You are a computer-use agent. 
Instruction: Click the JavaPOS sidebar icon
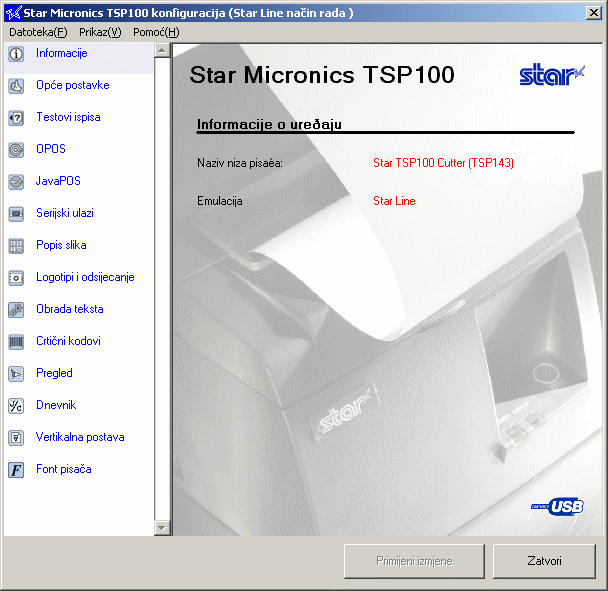(16, 182)
